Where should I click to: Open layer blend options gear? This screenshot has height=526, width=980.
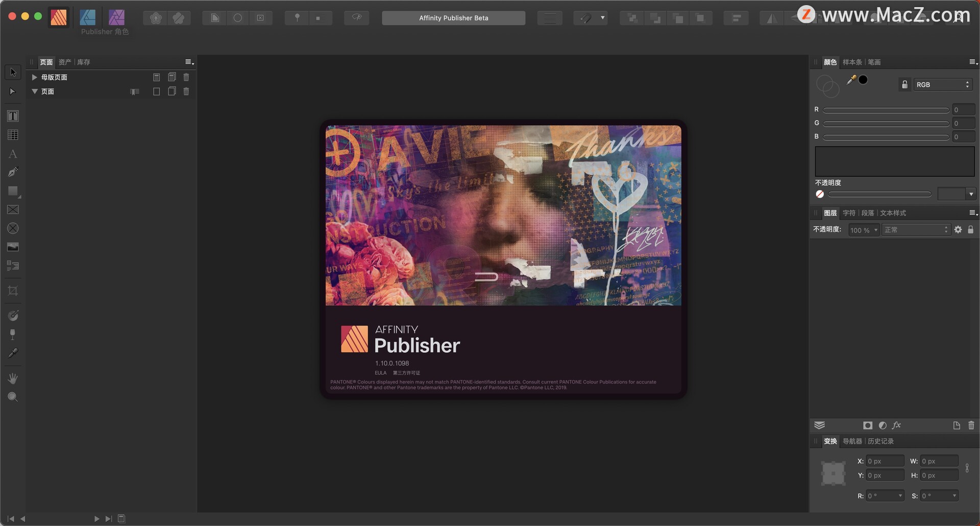pos(958,230)
